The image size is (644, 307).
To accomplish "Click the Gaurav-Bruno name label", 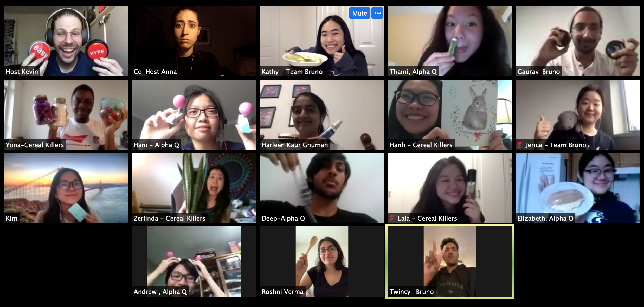I will (539, 72).
